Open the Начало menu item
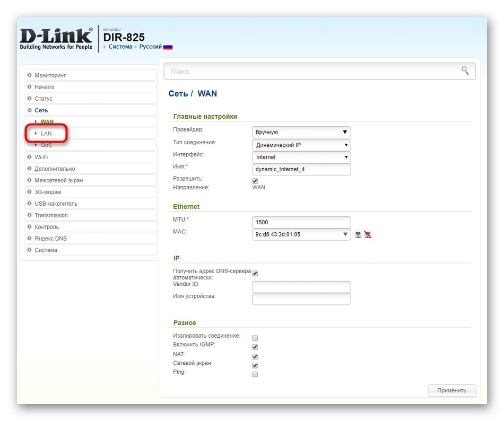504x421 pixels. [90, 87]
